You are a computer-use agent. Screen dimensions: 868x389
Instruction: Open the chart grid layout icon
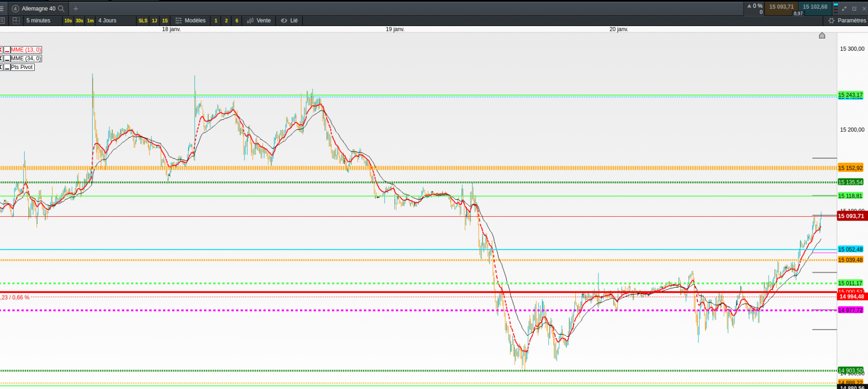click(x=16, y=21)
